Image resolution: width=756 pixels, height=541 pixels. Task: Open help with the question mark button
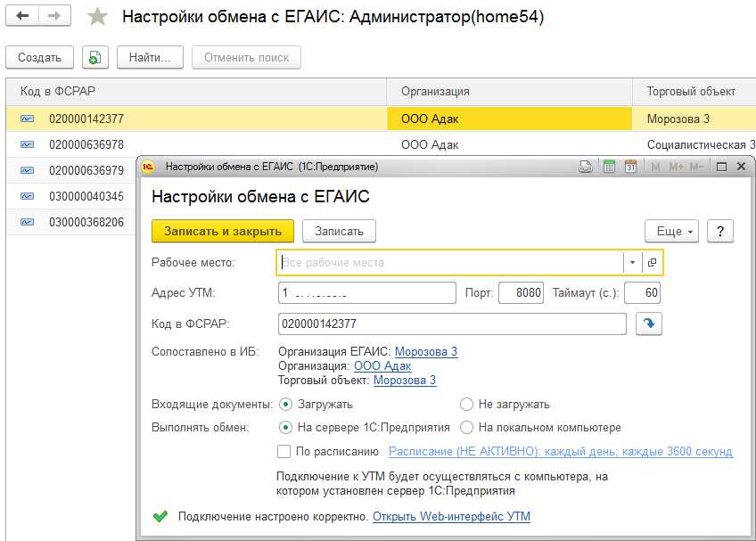click(720, 232)
